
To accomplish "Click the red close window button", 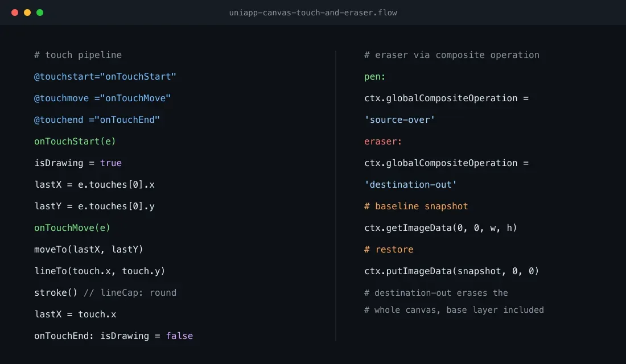I will (x=15, y=13).
